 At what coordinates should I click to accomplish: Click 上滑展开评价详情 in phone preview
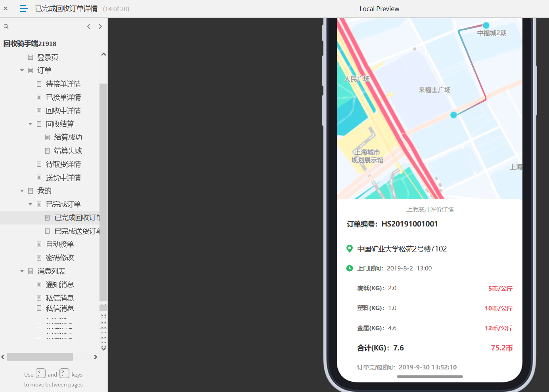click(430, 209)
